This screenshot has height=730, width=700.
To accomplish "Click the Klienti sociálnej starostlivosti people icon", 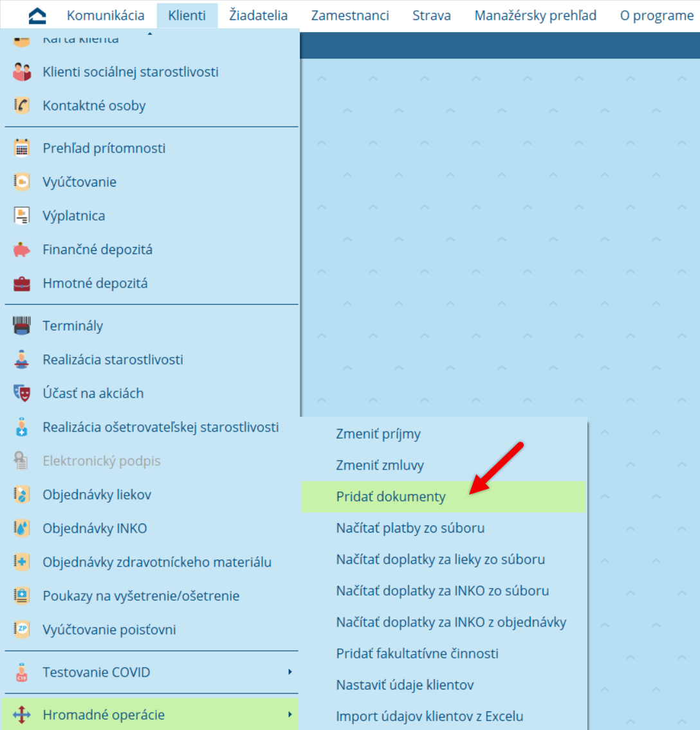I will tap(21, 72).
